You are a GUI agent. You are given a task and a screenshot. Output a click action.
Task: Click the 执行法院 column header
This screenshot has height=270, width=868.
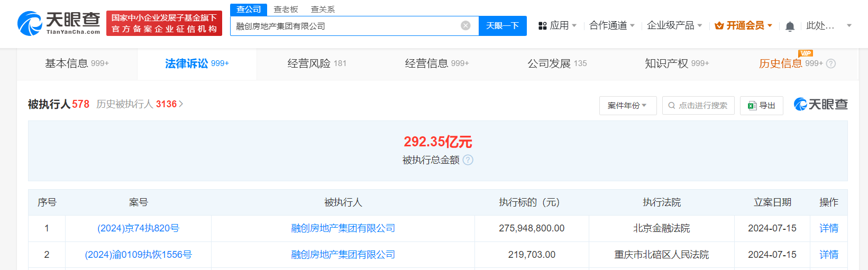pyautogui.click(x=662, y=202)
